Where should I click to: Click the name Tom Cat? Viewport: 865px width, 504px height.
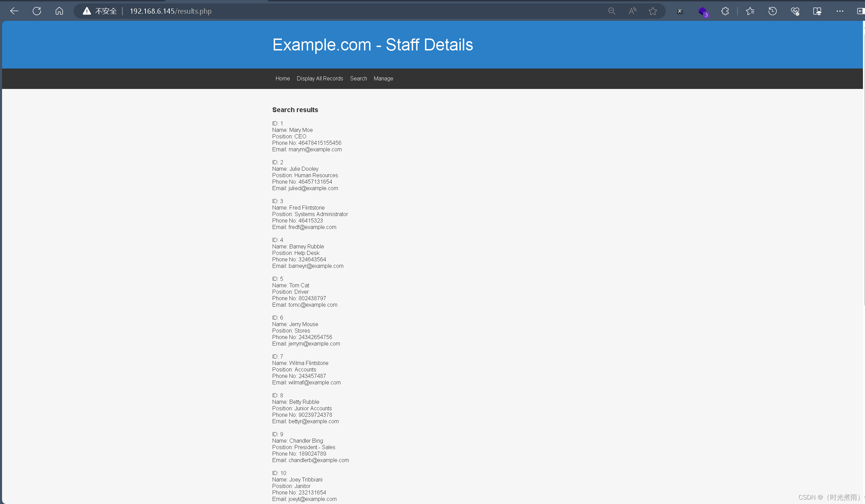(299, 286)
